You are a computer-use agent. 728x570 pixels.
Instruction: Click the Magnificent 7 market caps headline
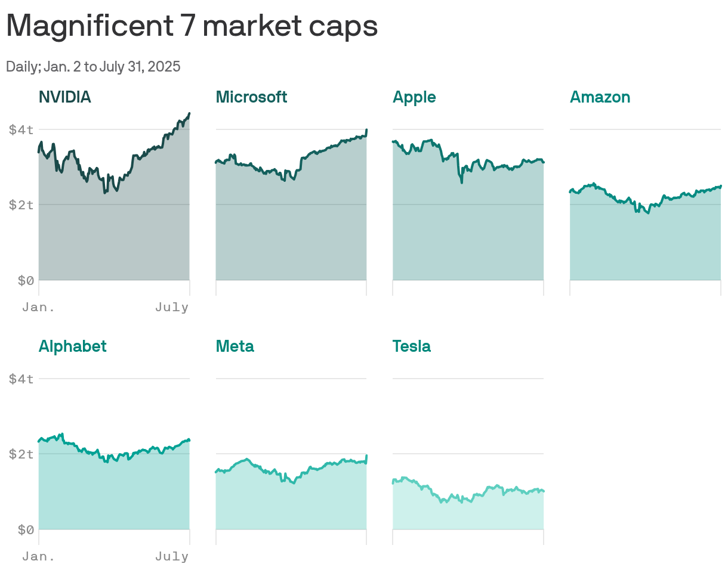pyautogui.click(x=192, y=26)
